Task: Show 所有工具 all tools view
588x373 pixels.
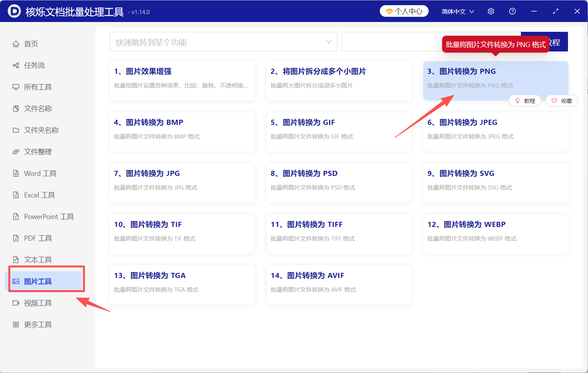Action: tap(38, 87)
